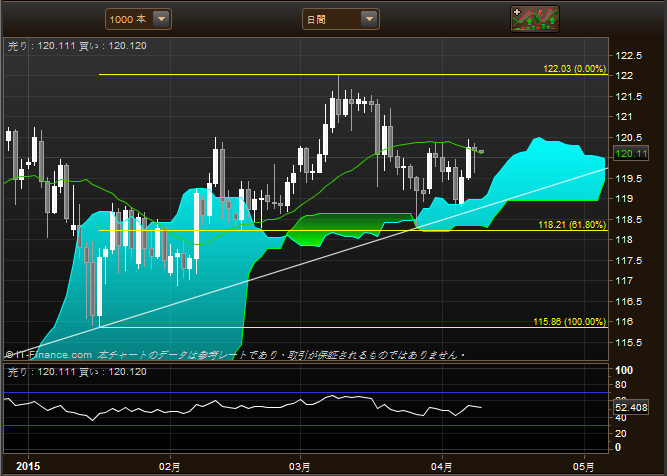This screenshot has height=476, width=667.
Task: Click the 121.5 price axis label
Action: (629, 97)
